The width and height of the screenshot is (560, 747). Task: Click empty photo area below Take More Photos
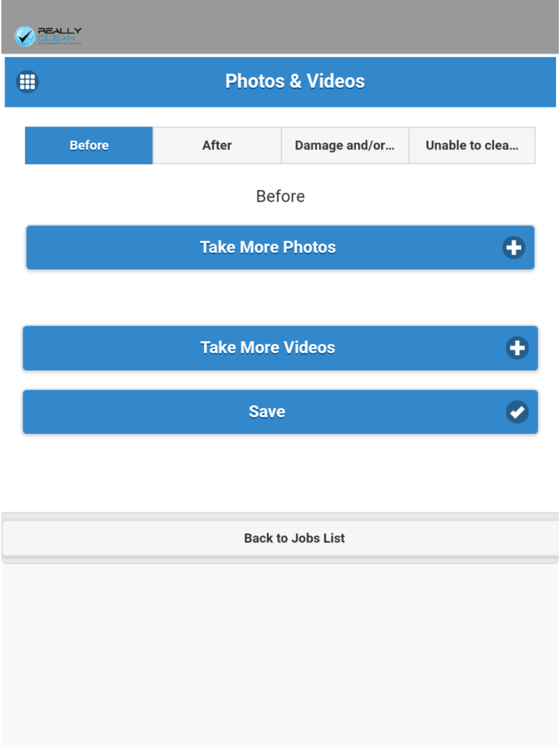tap(280, 297)
